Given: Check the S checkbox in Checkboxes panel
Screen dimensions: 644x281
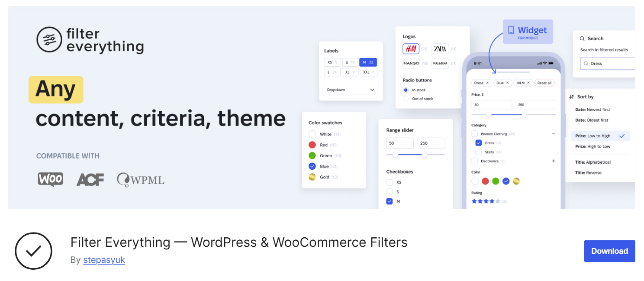Looking at the screenshot, I should click(390, 192).
